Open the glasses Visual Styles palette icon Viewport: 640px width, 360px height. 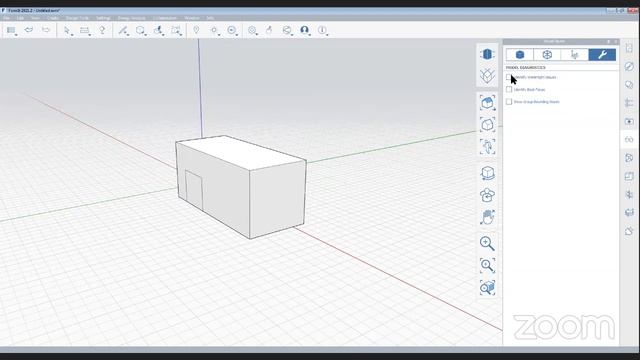coord(629,140)
